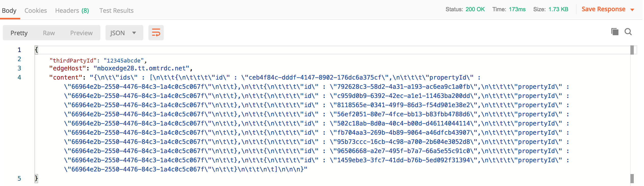Click line number 4 in gutter
644x186 pixels.
click(19, 77)
